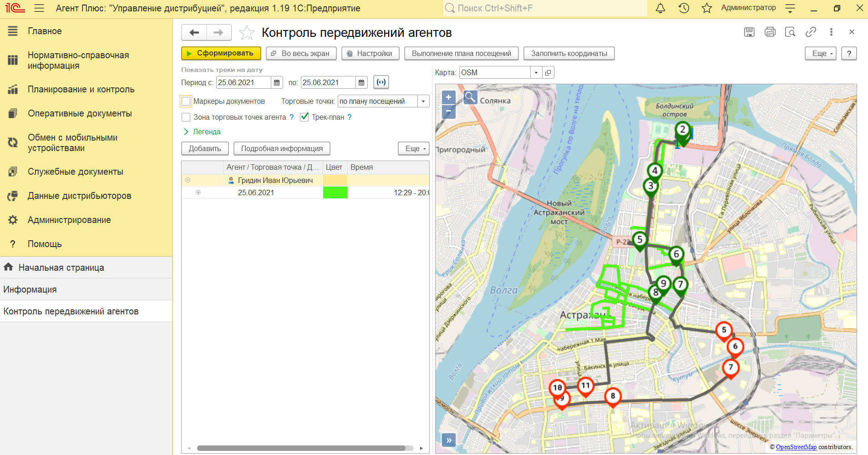Open notifications bell icon
868x455 pixels.
(x=660, y=8)
